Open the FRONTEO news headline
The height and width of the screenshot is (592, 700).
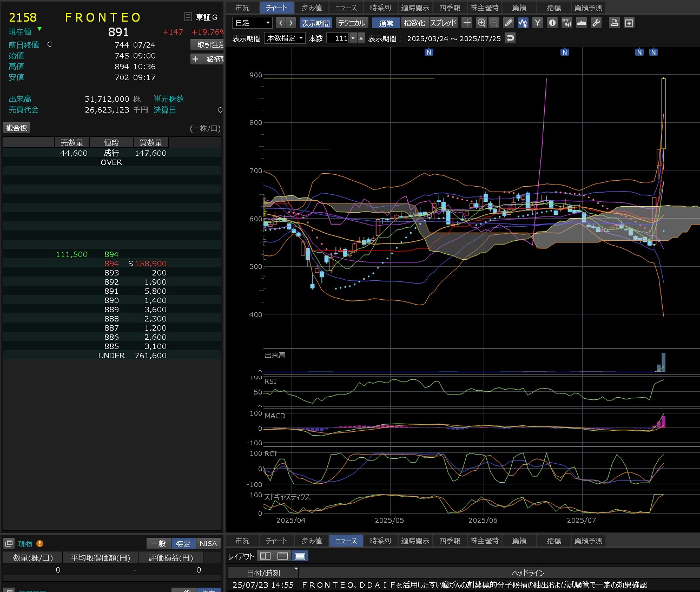(x=474, y=585)
